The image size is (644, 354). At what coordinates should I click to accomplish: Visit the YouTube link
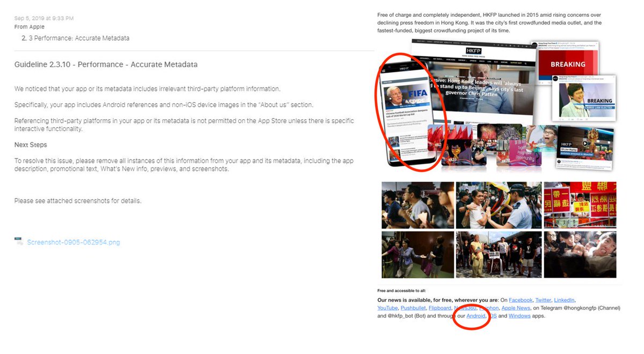click(x=387, y=308)
